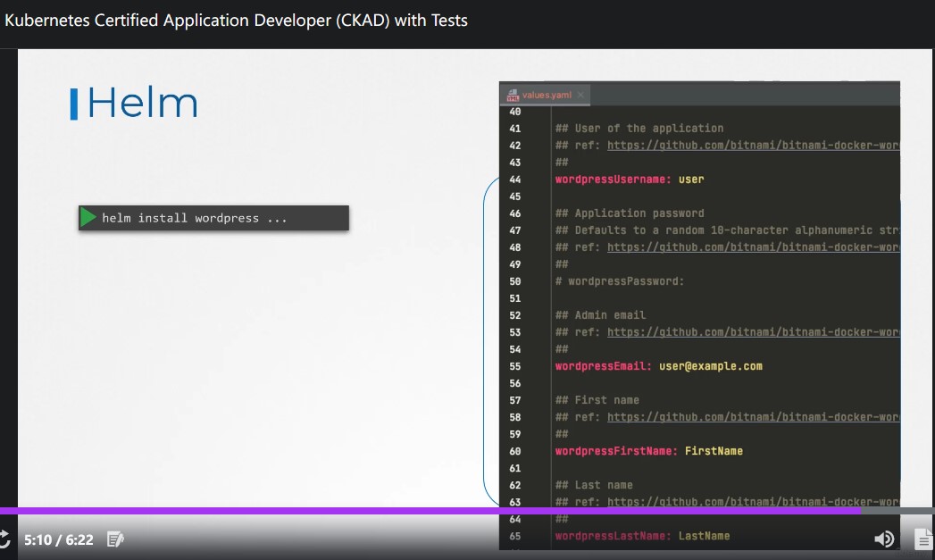Click the "## Last name" comment
This screenshot has height=560, width=935.
[594, 486]
